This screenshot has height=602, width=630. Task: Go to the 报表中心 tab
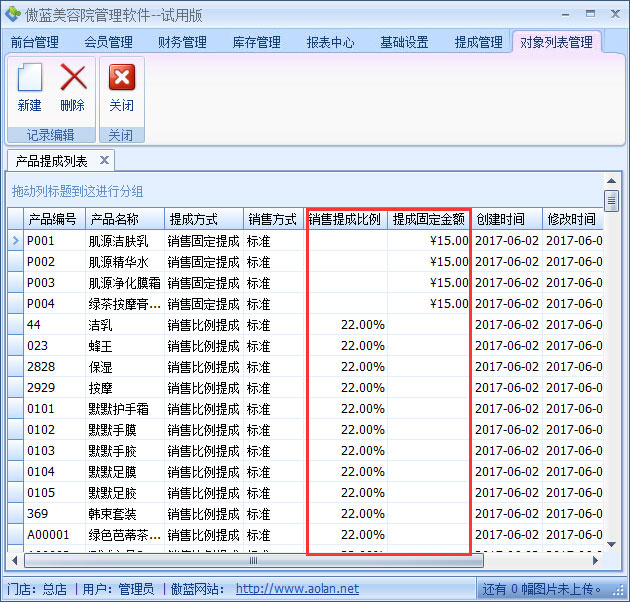(x=330, y=42)
